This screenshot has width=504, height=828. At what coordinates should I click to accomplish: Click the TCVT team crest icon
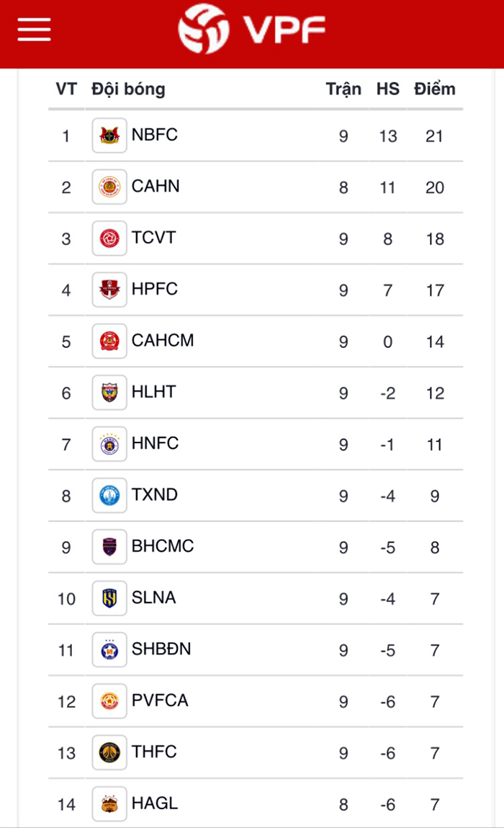pos(109,239)
